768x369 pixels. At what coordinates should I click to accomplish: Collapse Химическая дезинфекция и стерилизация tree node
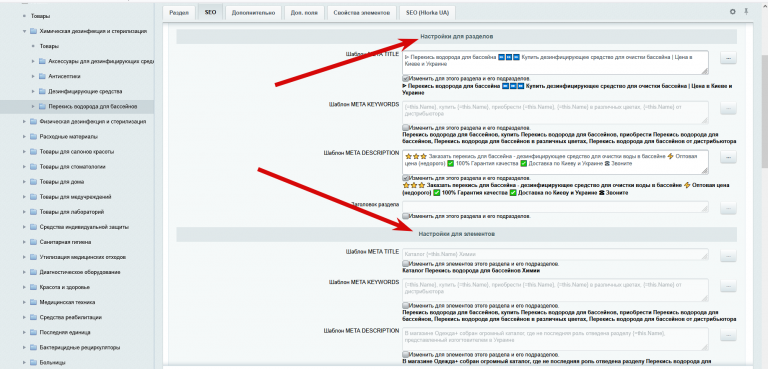pyautogui.click(x=24, y=31)
